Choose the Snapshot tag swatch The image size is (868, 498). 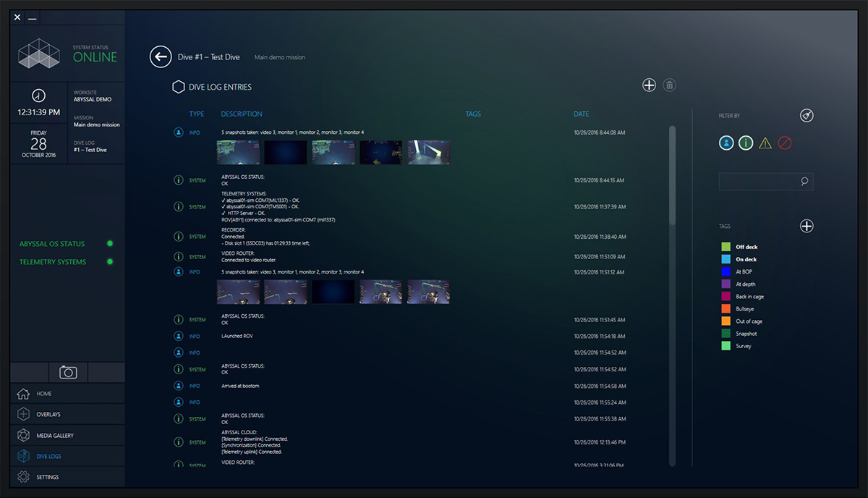726,334
